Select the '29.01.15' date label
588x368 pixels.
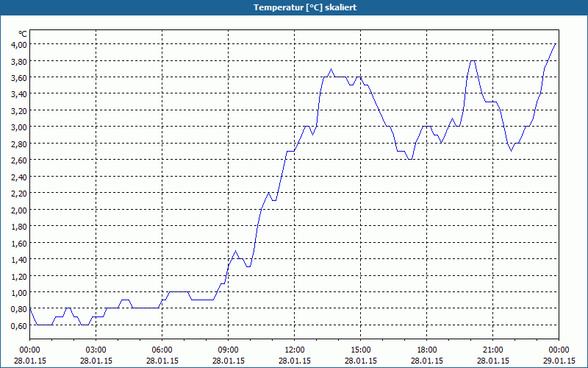pyautogui.click(x=559, y=361)
